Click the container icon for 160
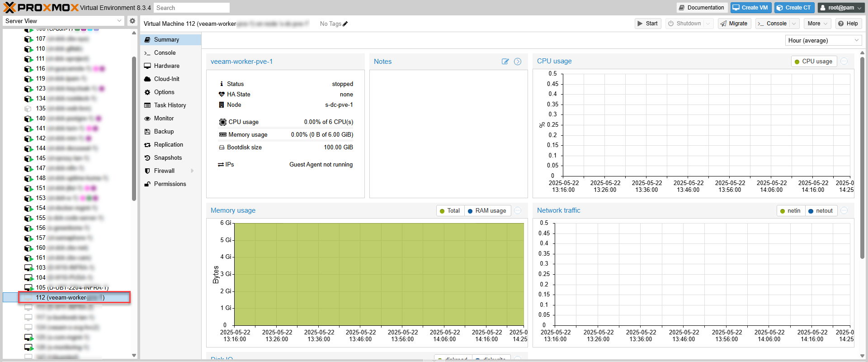Screen dimensions: 868x362 click(x=28, y=248)
